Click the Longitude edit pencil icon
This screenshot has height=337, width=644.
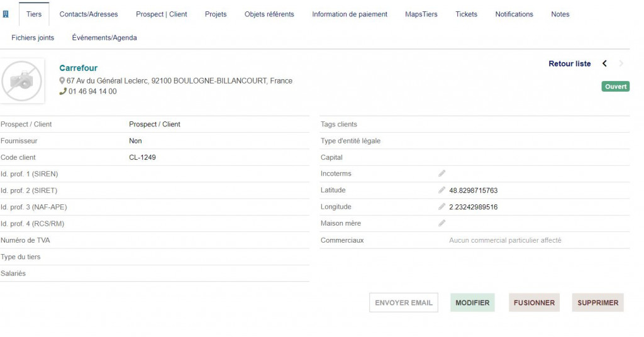click(x=442, y=207)
